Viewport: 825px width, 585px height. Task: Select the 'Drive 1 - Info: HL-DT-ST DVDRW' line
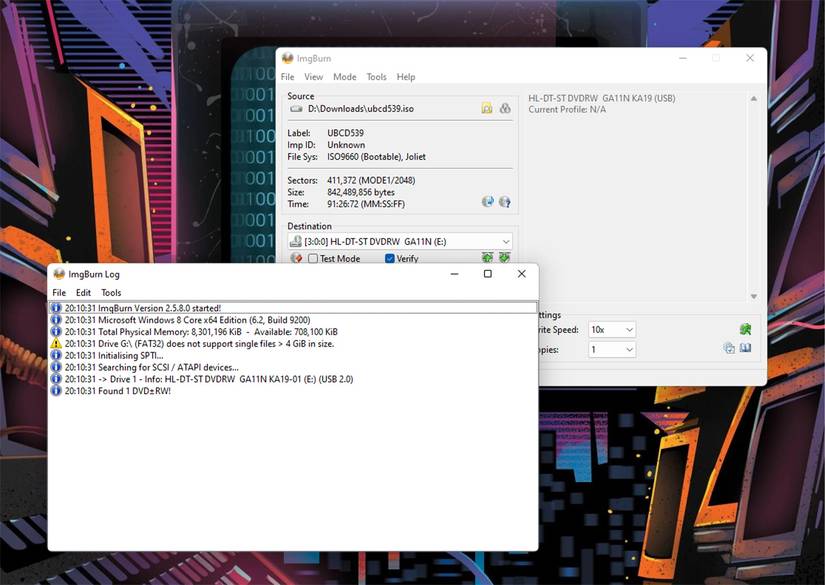[293, 379]
